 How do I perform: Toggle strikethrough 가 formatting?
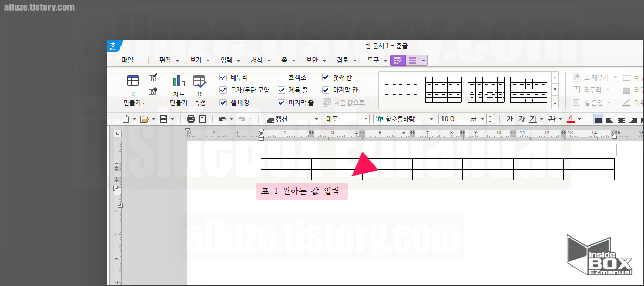[x=552, y=119]
